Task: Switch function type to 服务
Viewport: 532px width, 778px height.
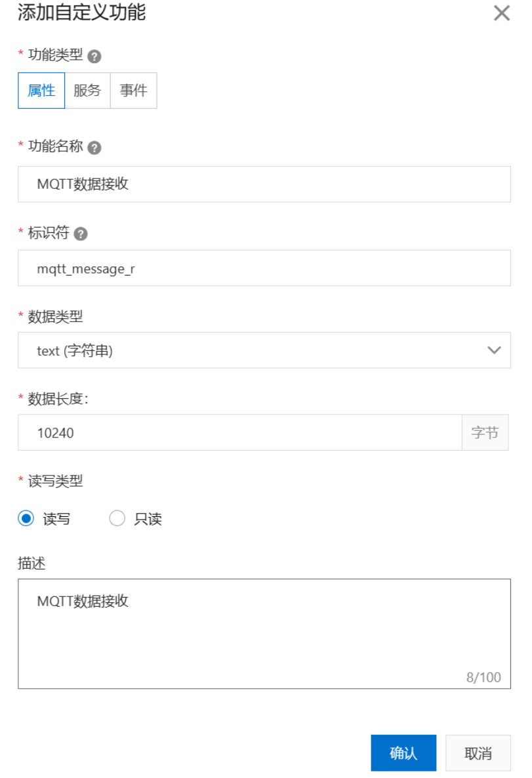Action: [87, 91]
